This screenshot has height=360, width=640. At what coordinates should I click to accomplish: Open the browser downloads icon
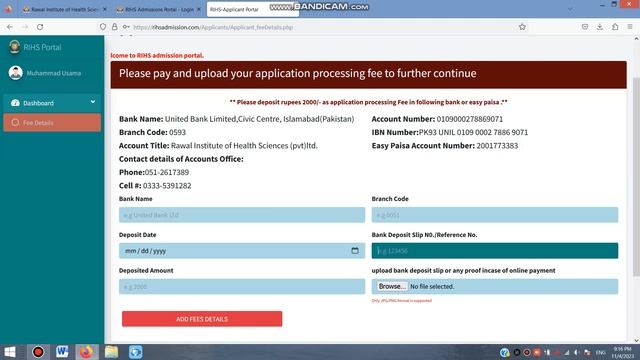600,27
